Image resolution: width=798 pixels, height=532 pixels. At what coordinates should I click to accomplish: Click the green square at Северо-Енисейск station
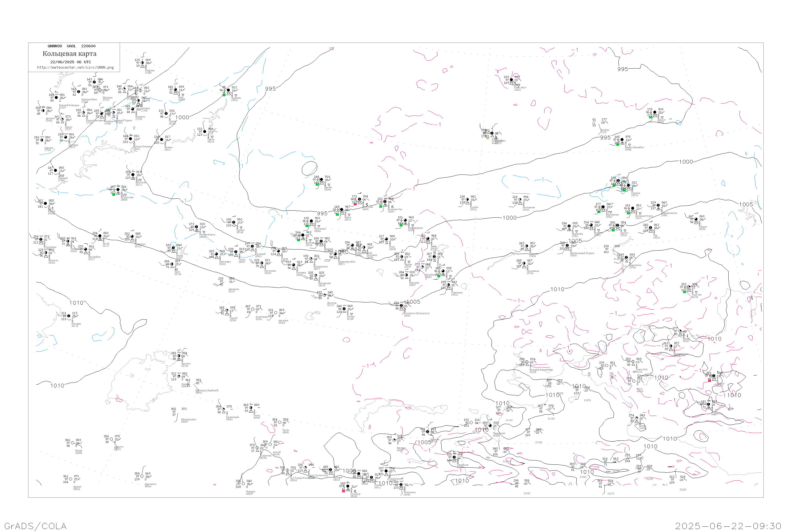pyautogui.click(x=617, y=144)
